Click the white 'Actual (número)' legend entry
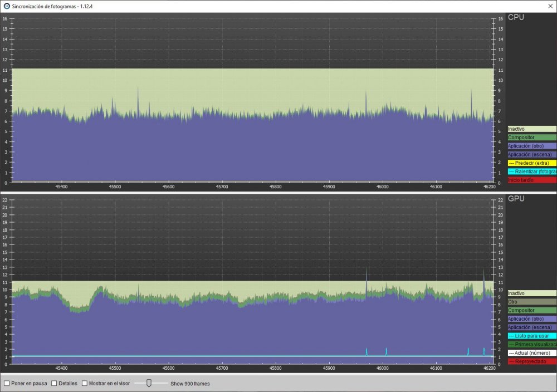557x392 pixels. (x=531, y=352)
